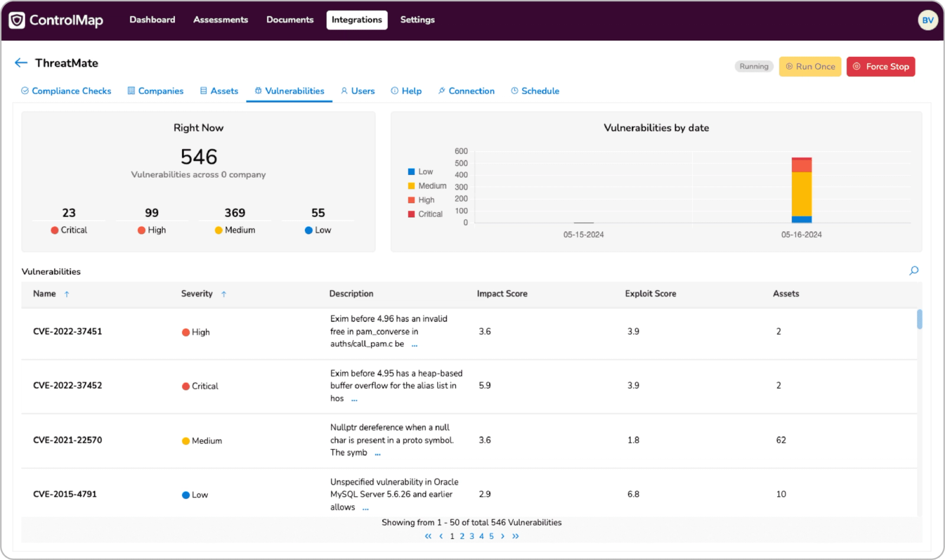Click the Force Stop button
945x560 pixels.
pyautogui.click(x=881, y=67)
